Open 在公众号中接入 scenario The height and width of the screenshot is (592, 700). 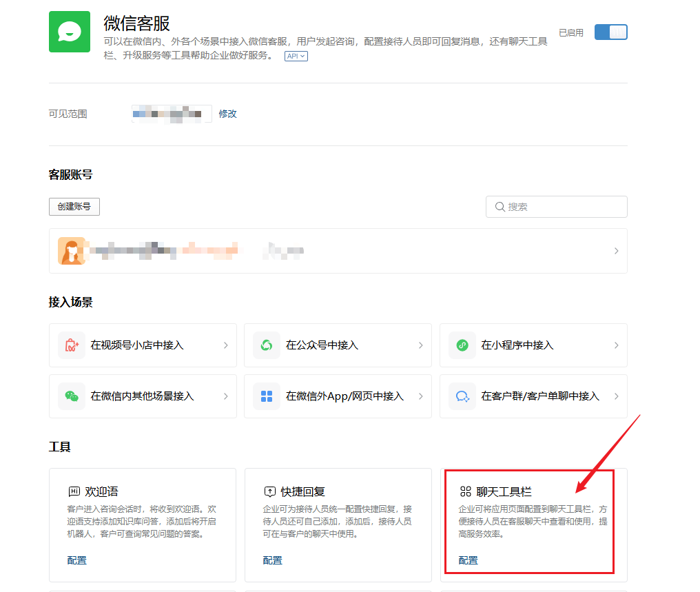click(x=338, y=345)
